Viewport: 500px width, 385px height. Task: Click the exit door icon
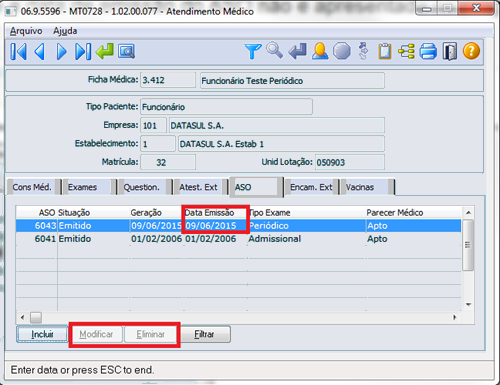tap(450, 52)
